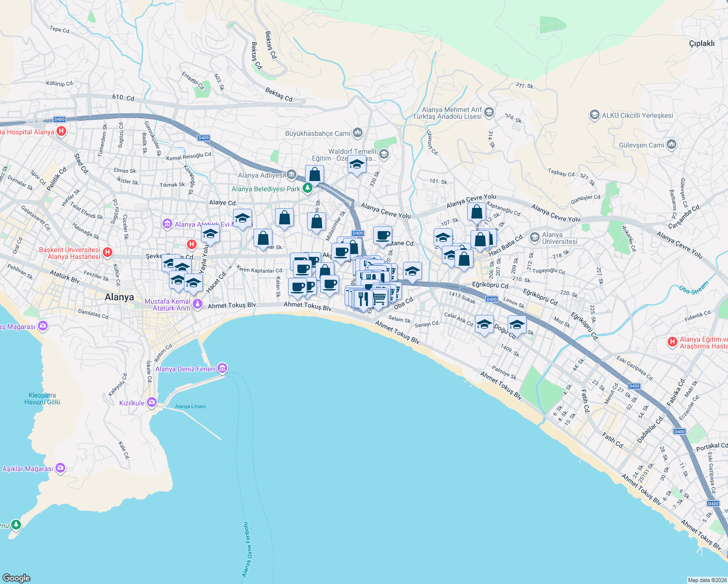Click the Waldorf Temelli Eğitim school icon
The height and width of the screenshot is (584, 728).
pos(383,154)
